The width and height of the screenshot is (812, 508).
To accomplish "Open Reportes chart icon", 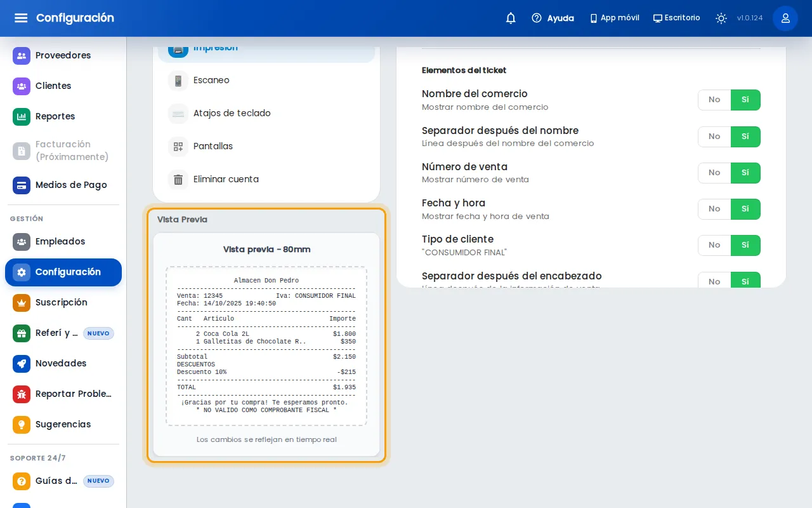I will point(22,116).
